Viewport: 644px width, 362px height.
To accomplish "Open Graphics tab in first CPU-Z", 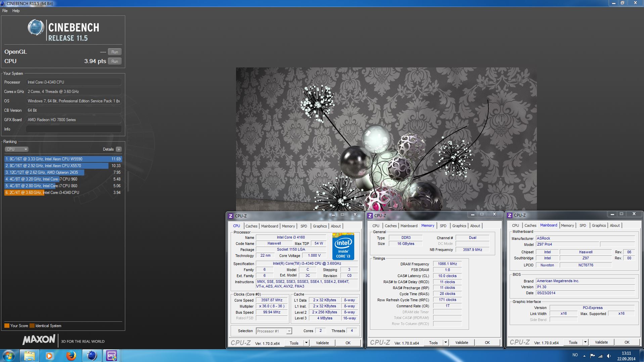I will pyautogui.click(x=320, y=226).
